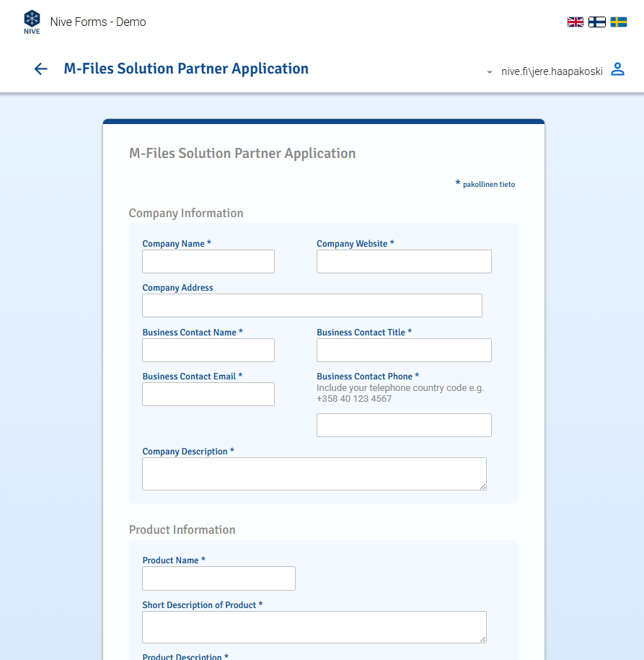Image resolution: width=644 pixels, height=660 pixels.
Task: Click the blue page header title
Action: click(186, 69)
